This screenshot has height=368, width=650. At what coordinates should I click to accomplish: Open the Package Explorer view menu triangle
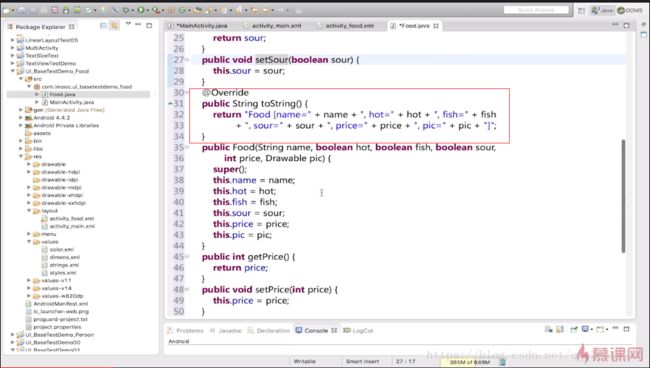128,24
